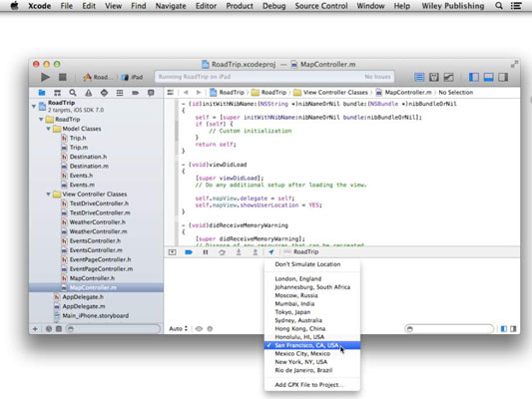Click the navigator filter field
Viewport: 532px width, 399px height.
[114, 329]
